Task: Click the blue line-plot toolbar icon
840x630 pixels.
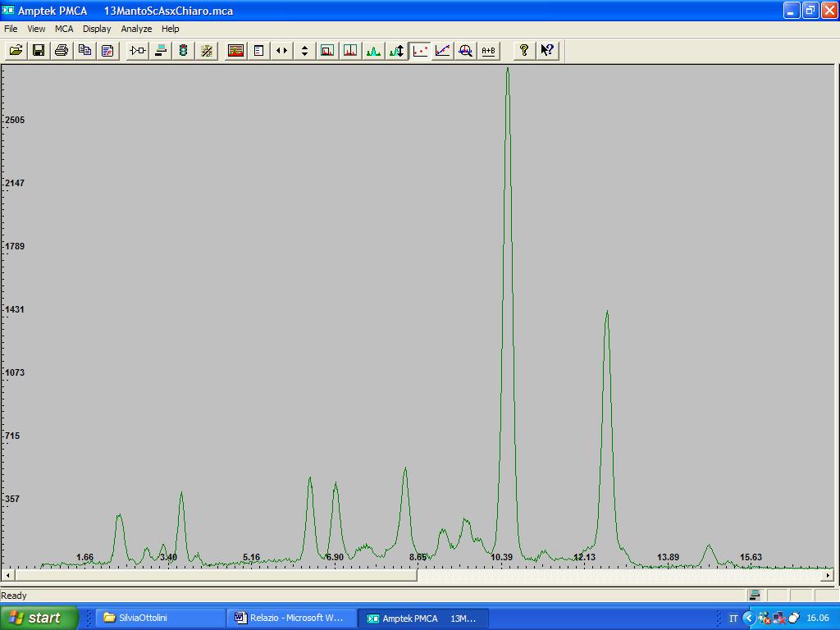Action: point(442,50)
